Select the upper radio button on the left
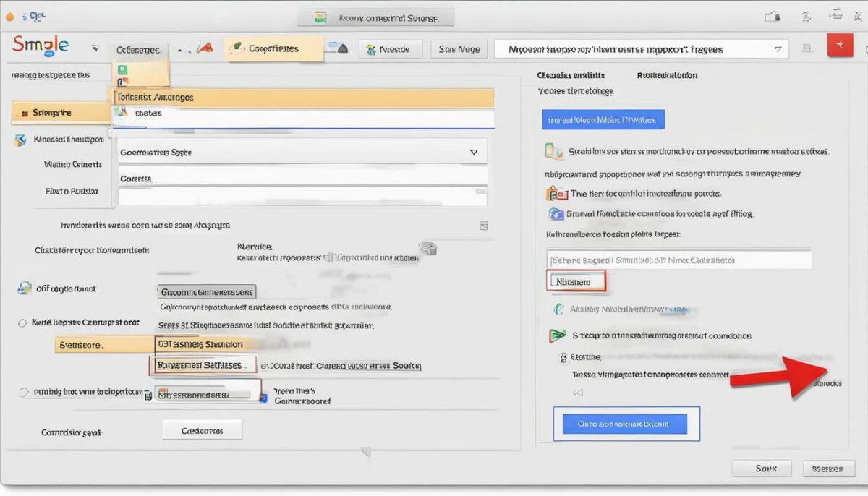 (22, 323)
